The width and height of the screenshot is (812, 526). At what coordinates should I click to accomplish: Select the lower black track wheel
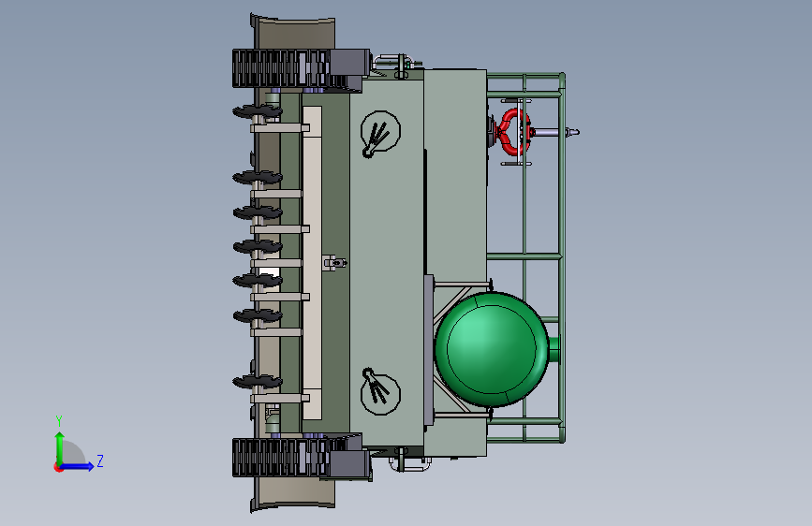[x=280, y=458]
